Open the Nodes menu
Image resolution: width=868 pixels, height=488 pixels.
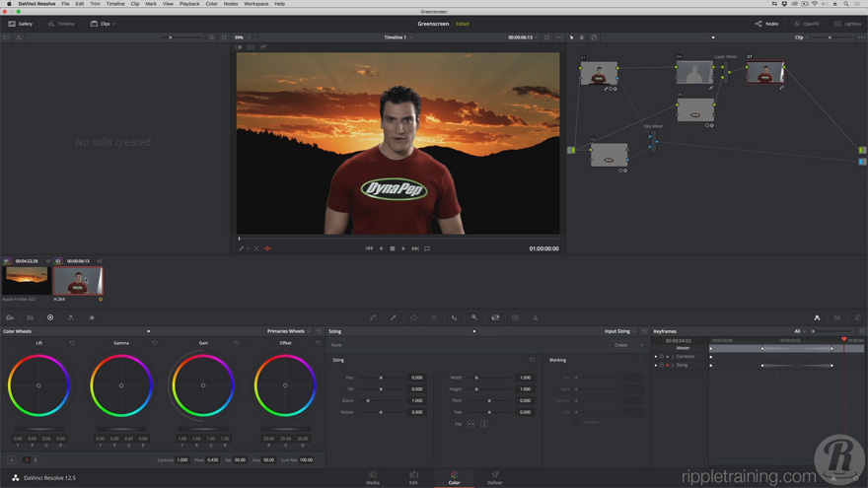coord(231,4)
